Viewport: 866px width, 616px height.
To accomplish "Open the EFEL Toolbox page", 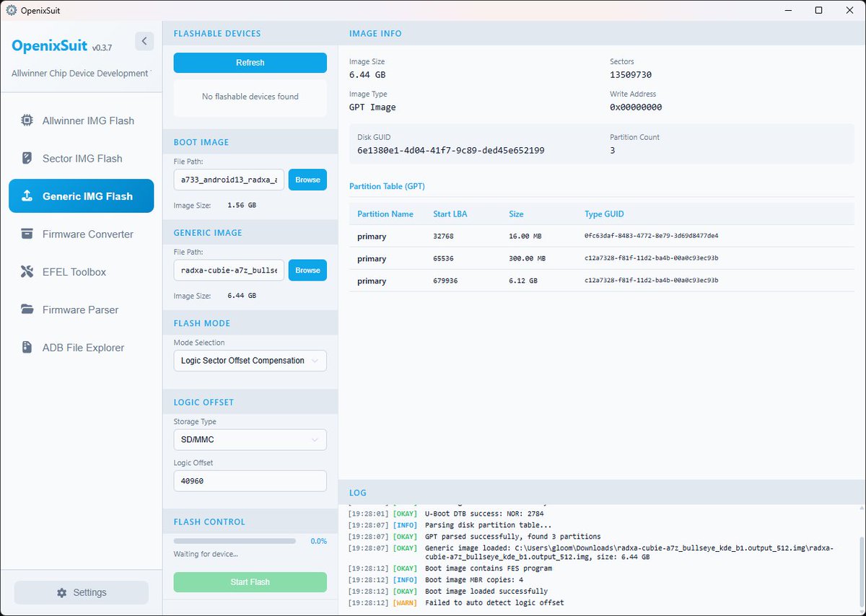I will 81,272.
